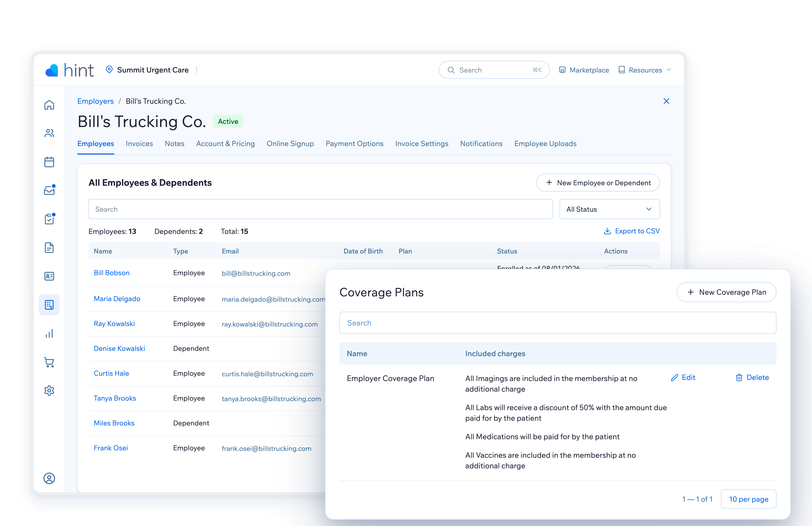The width and height of the screenshot is (812, 526).
Task: Open the shopping cart icon in sidebar
Action: pyautogui.click(x=49, y=362)
